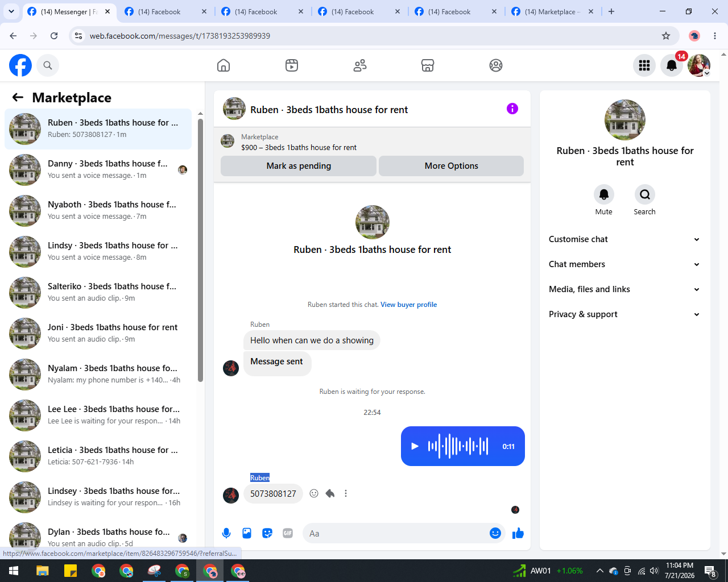Open File Explorer from the taskbar
The width and height of the screenshot is (728, 582).
[43, 571]
